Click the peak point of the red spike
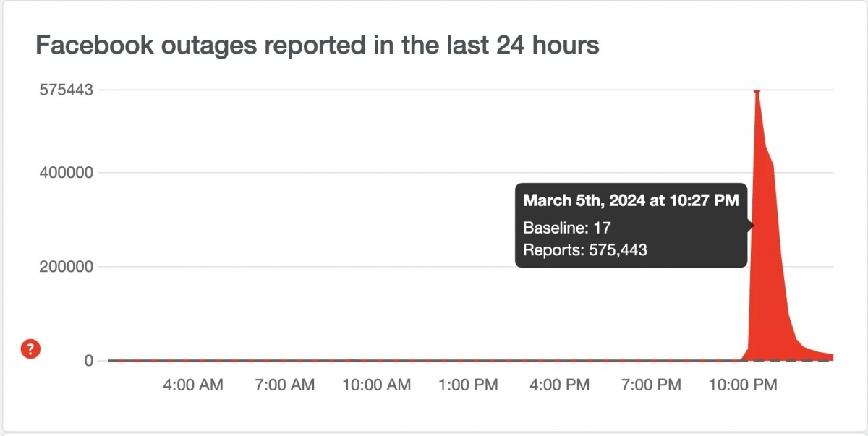The width and height of the screenshot is (868, 436). 757,91
